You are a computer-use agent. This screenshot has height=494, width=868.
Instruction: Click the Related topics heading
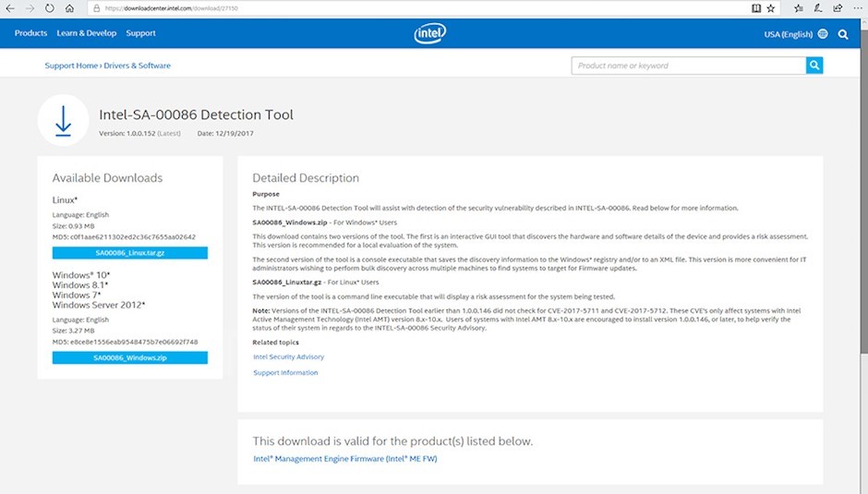[276, 343]
